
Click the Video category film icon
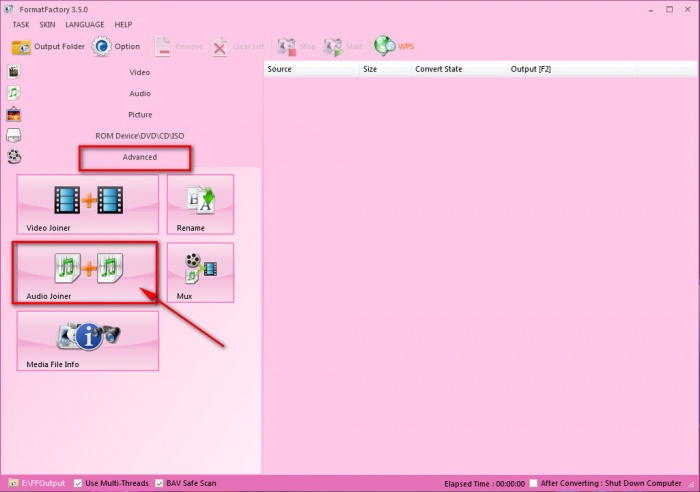click(x=14, y=71)
